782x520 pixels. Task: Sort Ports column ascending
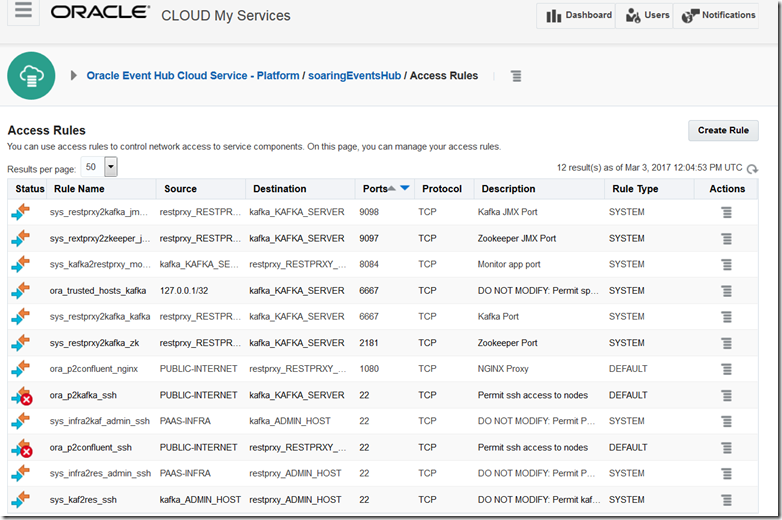click(x=392, y=188)
